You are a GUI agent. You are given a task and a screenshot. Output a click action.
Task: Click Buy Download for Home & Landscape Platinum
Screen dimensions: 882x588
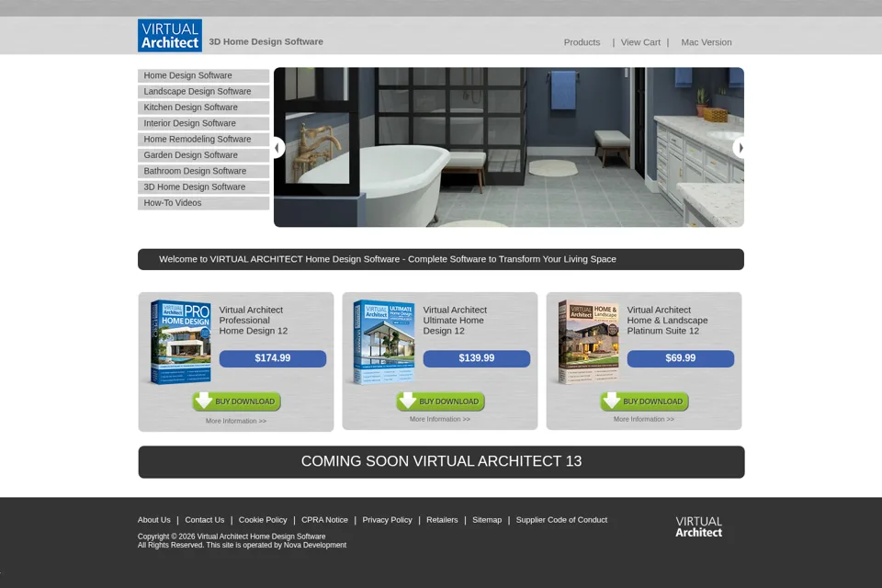pos(644,401)
